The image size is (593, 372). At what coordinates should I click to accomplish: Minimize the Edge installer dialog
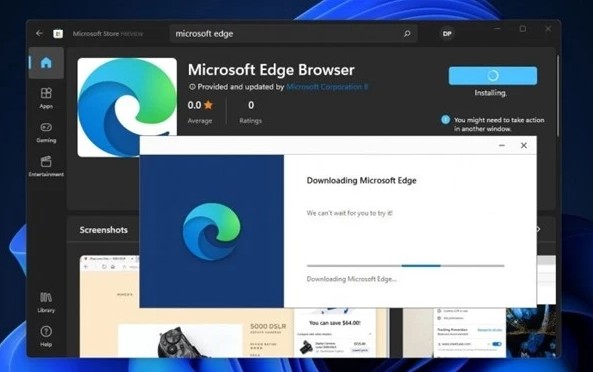501,145
